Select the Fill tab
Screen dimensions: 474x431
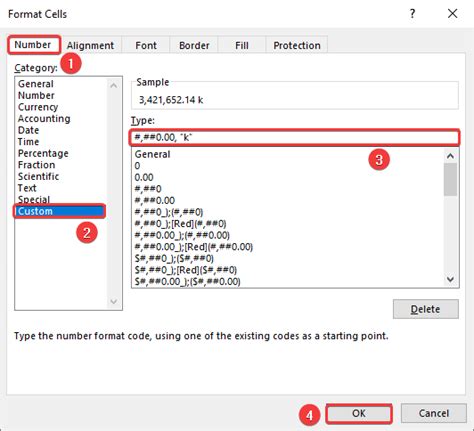point(242,45)
